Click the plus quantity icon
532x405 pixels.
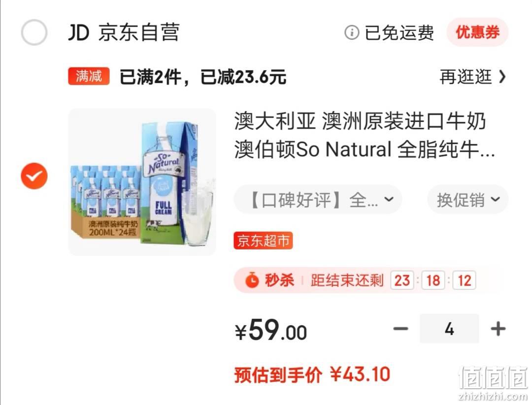coord(498,328)
